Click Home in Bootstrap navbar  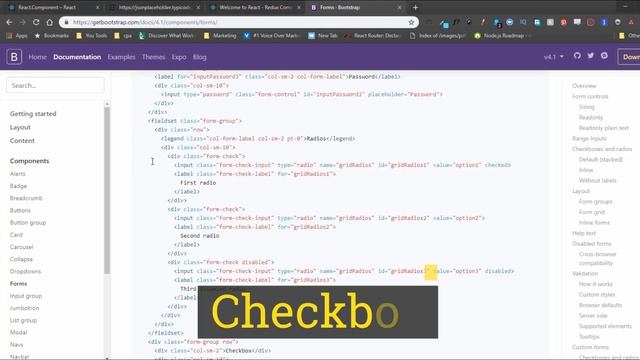tap(38, 57)
